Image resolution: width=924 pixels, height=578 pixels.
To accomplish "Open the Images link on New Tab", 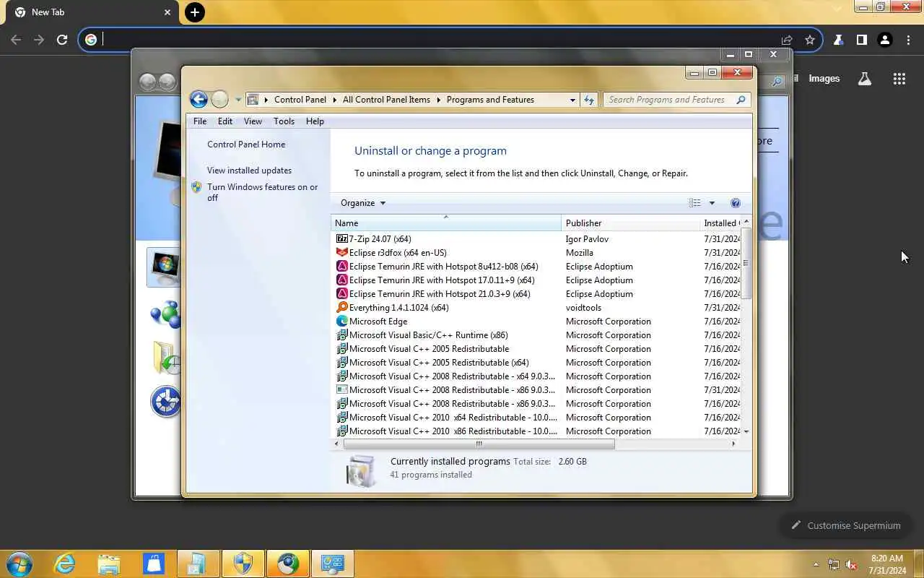I will point(824,79).
